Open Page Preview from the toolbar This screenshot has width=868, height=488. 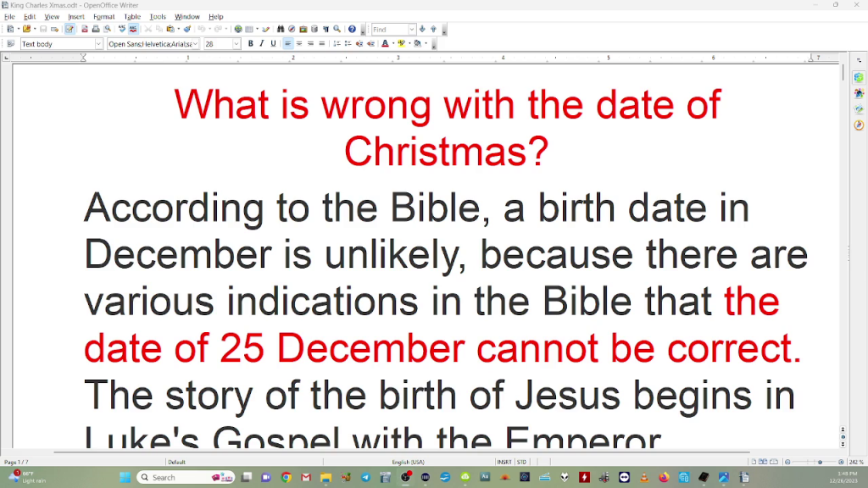(108, 29)
